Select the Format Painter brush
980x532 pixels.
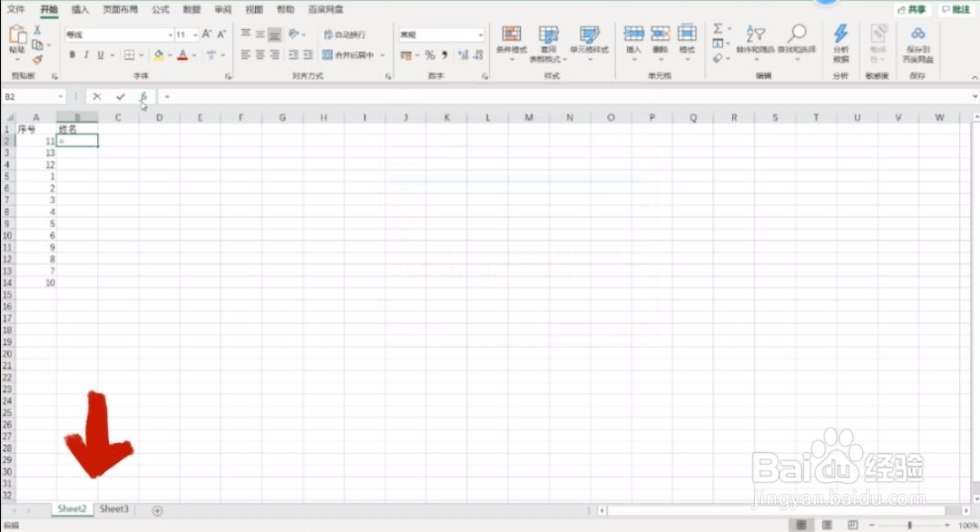click(37, 59)
